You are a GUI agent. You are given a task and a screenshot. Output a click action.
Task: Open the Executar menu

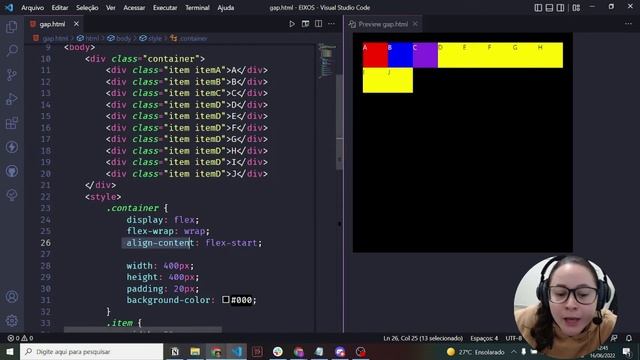pos(165,8)
